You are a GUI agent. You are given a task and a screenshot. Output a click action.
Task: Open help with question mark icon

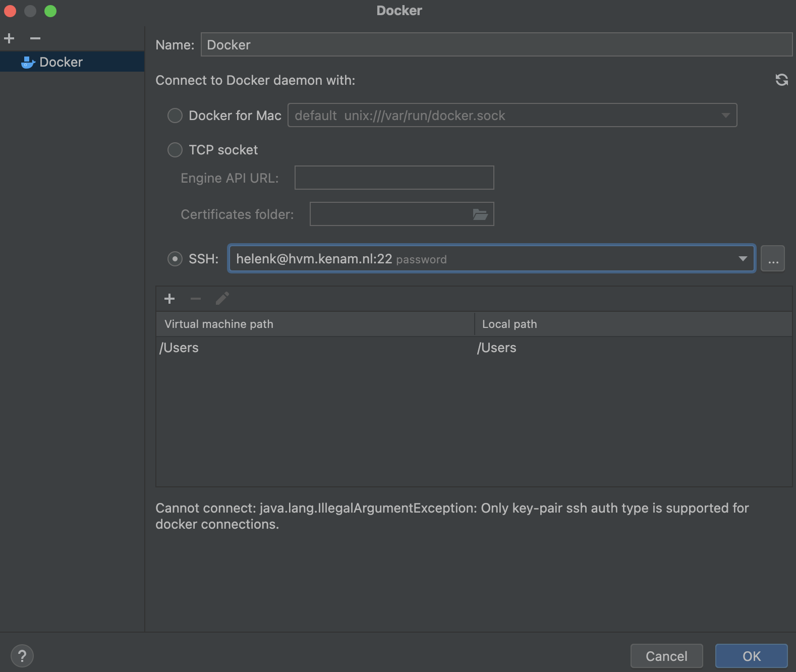(22, 656)
